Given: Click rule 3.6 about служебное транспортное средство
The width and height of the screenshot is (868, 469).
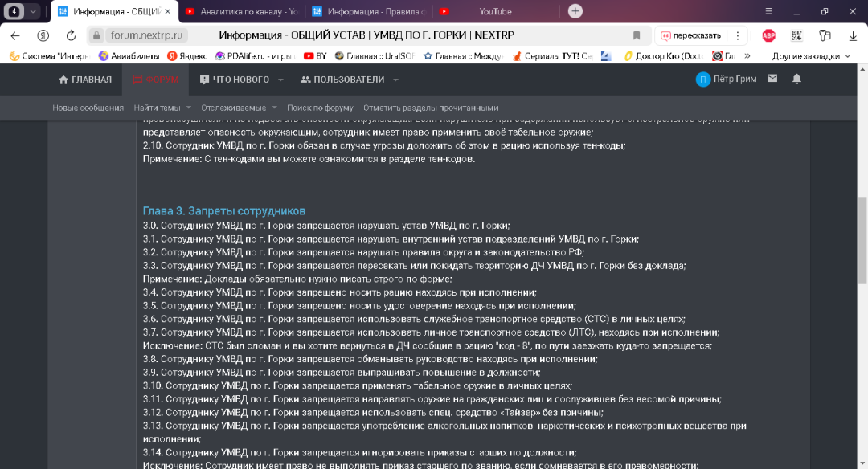Looking at the screenshot, I should (414, 319).
